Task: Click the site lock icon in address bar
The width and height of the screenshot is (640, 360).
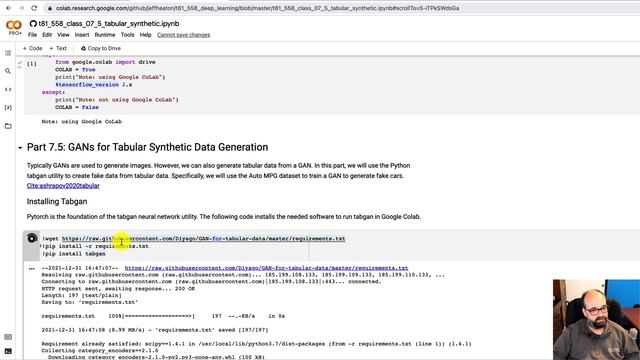Action: (x=49, y=8)
